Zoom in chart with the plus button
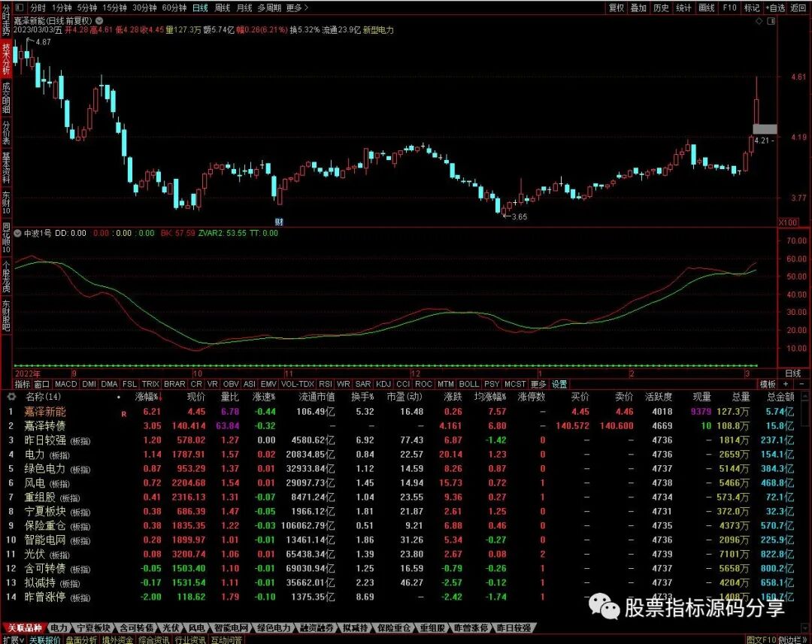 tap(786, 384)
